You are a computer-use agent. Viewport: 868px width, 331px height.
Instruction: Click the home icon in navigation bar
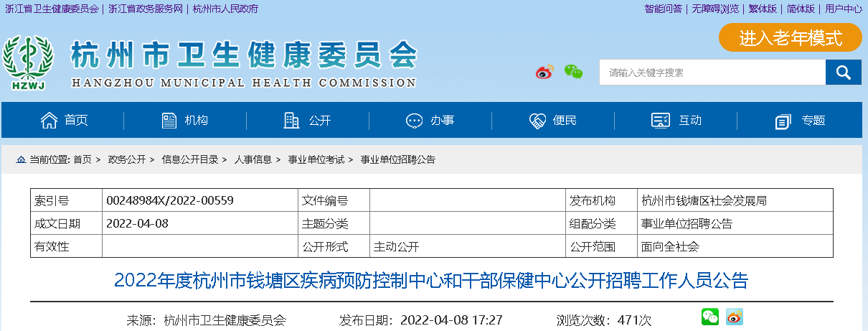(49, 120)
